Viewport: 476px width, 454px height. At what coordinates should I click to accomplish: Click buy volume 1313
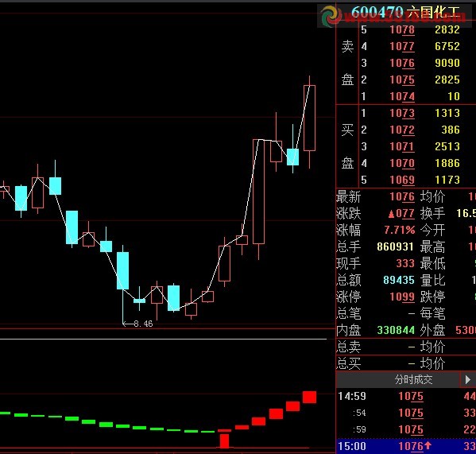(x=447, y=113)
